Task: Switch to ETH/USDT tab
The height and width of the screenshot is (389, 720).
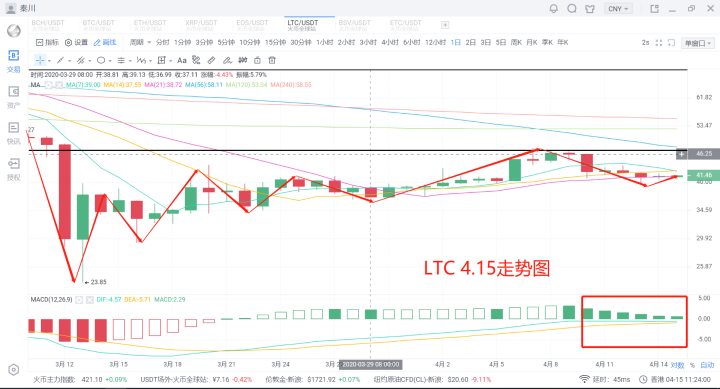Action: click(x=150, y=25)
